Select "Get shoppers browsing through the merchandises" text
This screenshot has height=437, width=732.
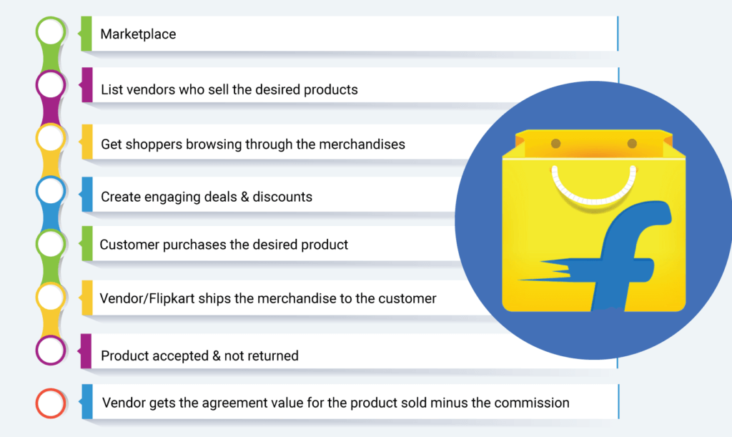[x=253, y=144]
